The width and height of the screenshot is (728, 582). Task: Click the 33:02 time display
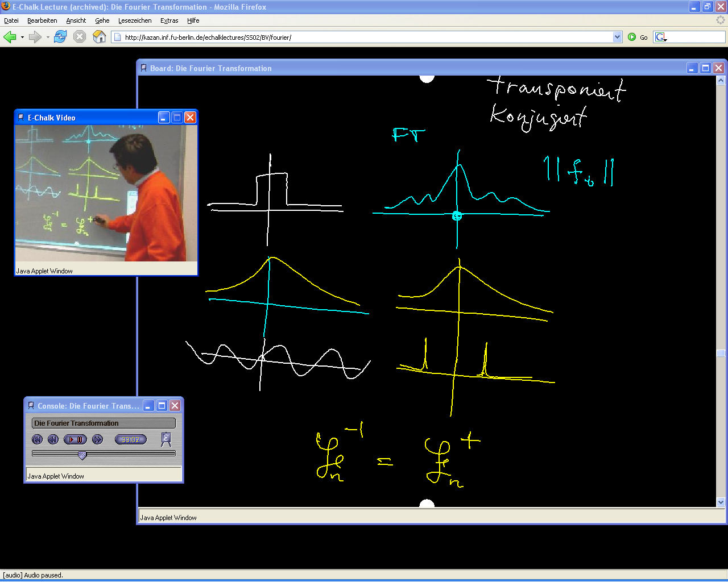click(131, 439)
